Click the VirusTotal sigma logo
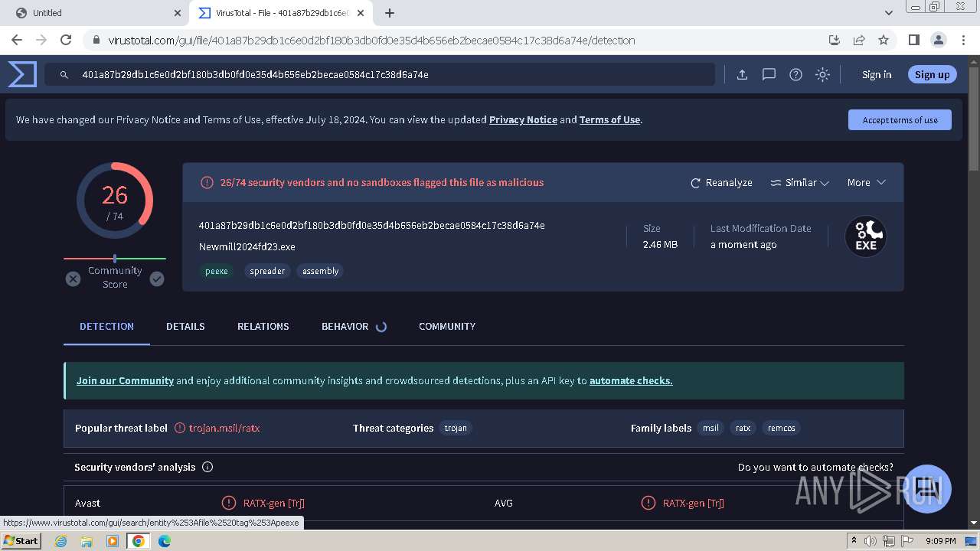The image size is (980, 551). click(22, 74)
